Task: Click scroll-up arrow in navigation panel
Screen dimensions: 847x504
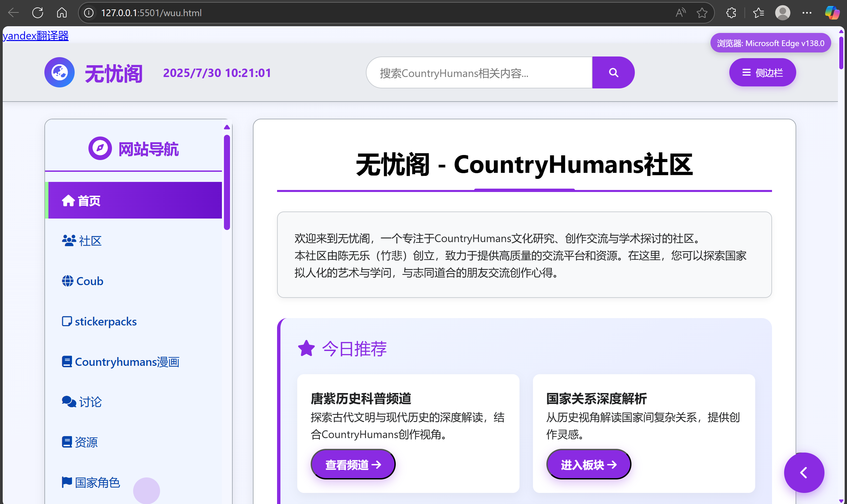Action: click(227, 127)
